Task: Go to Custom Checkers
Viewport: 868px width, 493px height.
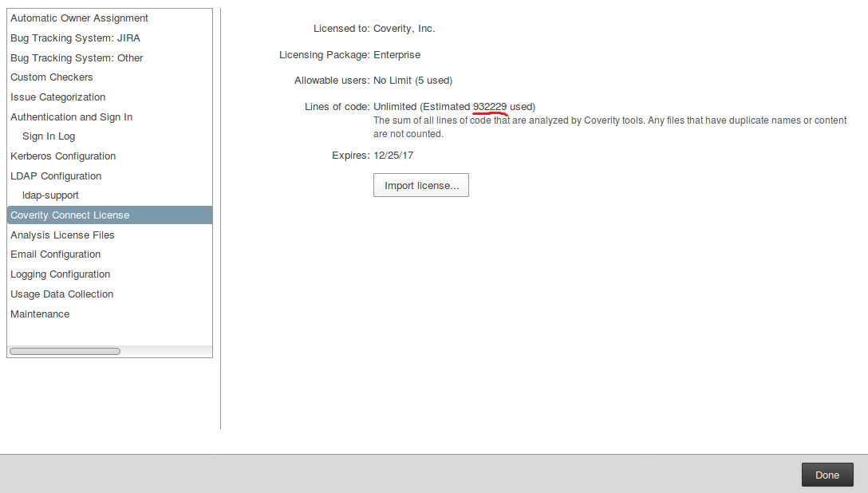Action: (109, 77)
